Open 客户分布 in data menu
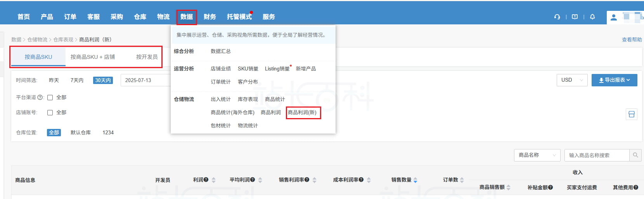The image size is (644, 199). pyautogui.click(x=248, y=82)
